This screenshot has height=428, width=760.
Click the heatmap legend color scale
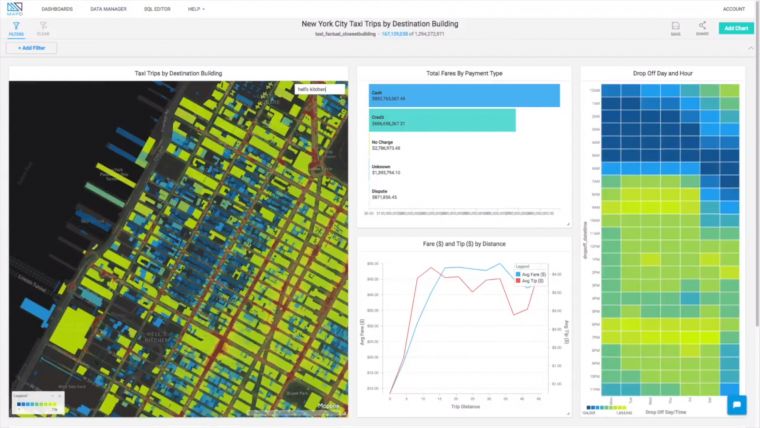pos(606,408)
